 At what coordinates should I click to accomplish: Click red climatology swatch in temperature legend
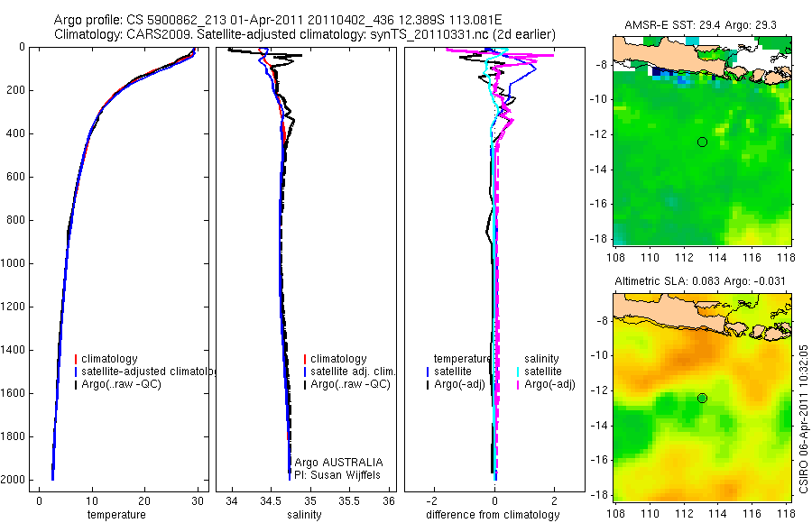76,359
